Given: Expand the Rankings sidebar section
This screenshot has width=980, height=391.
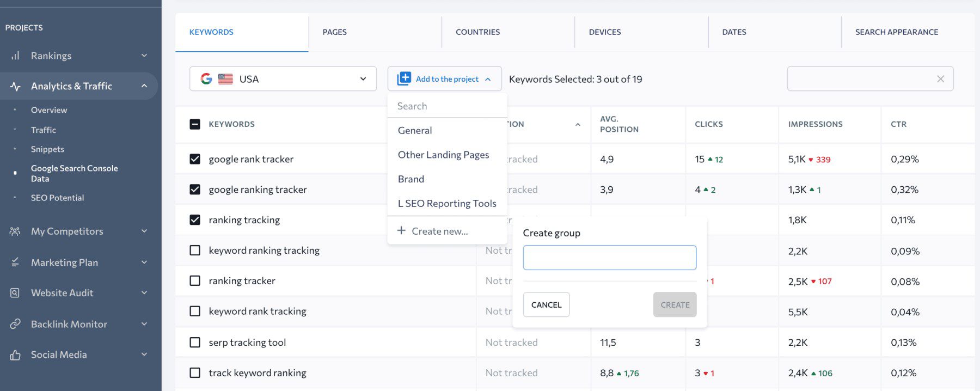Looking at the screenshot, I should (144, 56).
